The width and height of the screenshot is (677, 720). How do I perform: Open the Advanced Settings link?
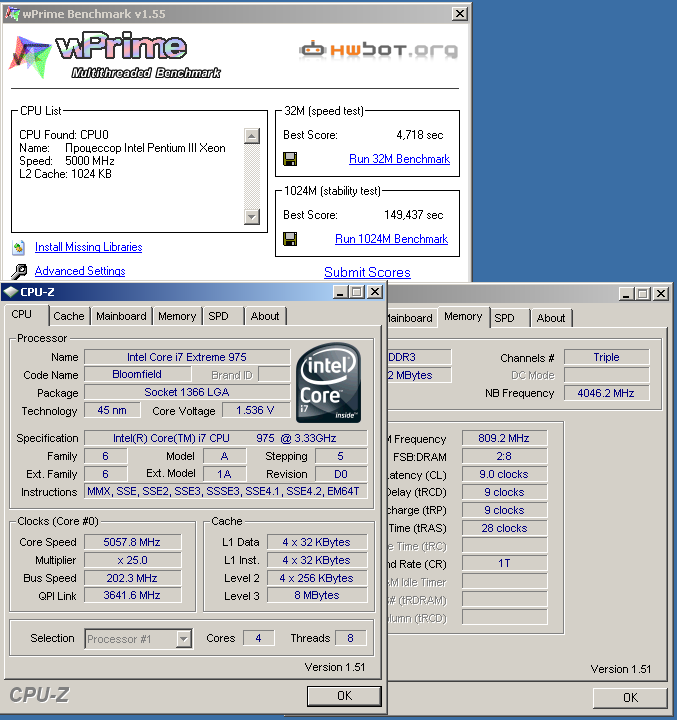[x=80, y=271]
